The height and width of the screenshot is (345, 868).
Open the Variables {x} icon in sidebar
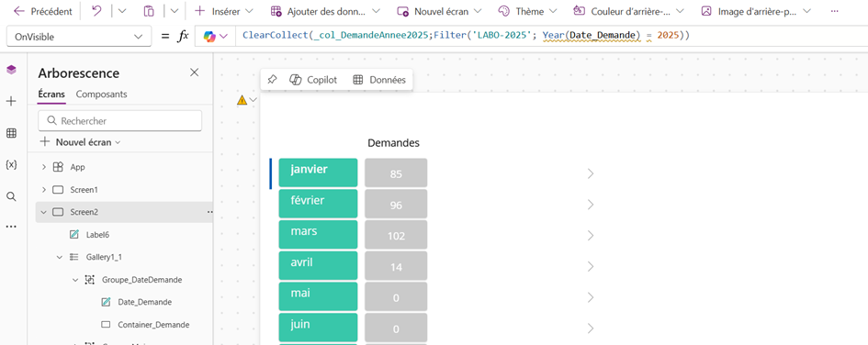point(11,164)
